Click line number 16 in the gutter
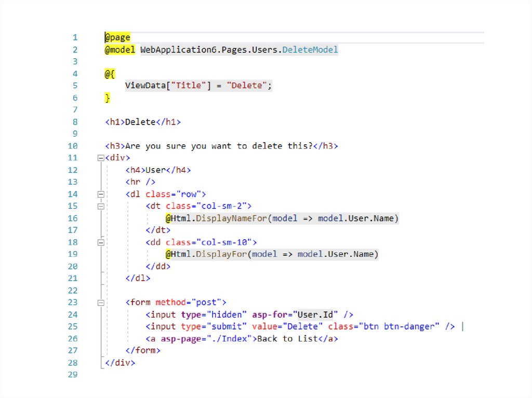 pos(73,218)
